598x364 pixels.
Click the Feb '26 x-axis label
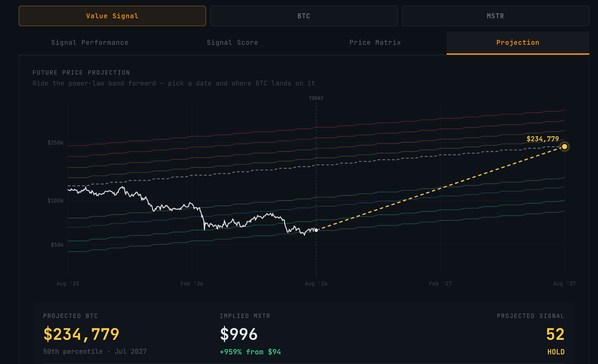192,283
